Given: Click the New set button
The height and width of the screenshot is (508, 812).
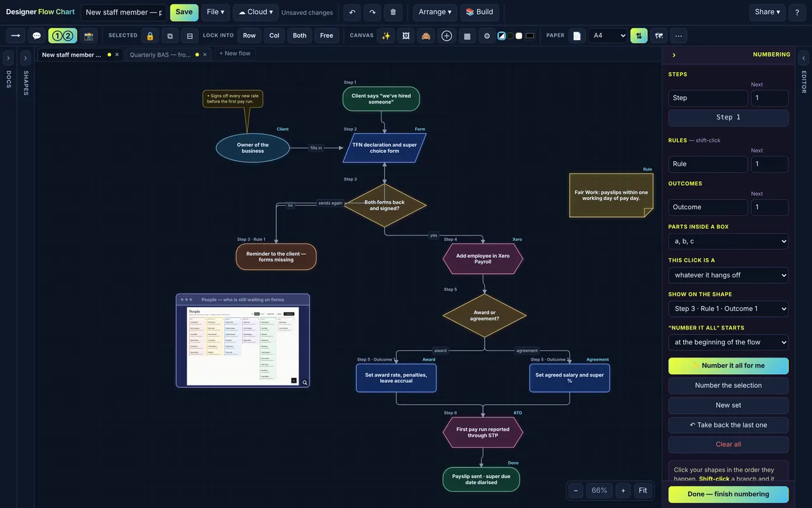Looking at the screenshot, I should [728, 405].
